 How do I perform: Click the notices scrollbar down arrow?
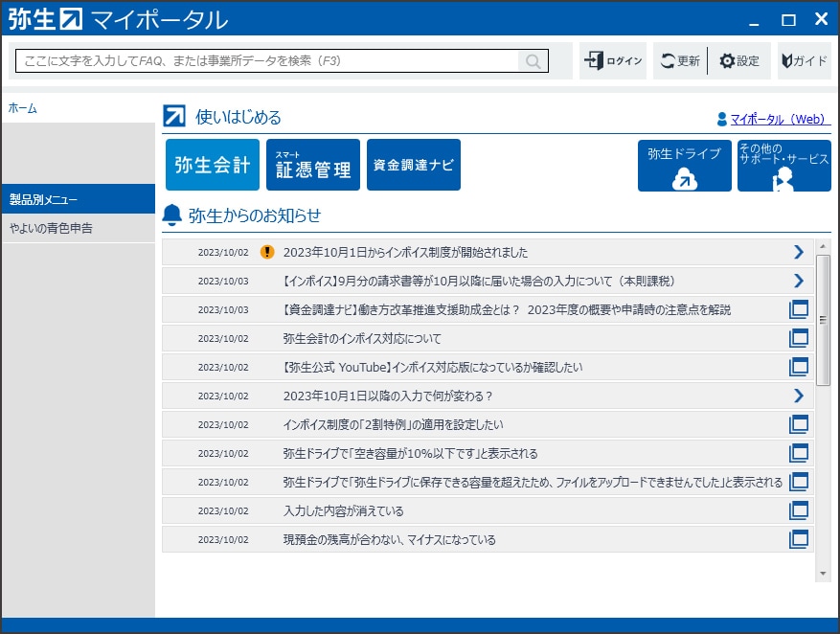coord(823,574)
